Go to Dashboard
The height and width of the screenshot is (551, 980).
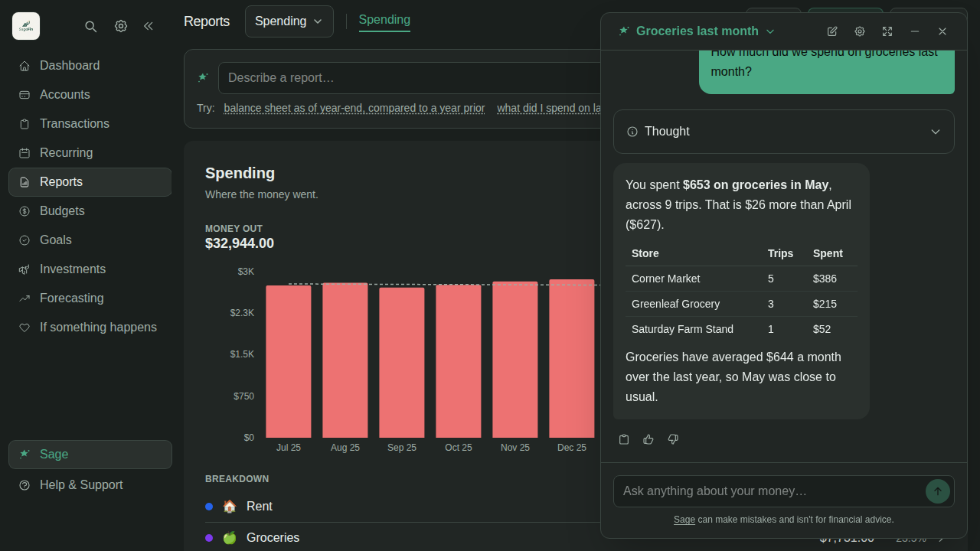90,66
